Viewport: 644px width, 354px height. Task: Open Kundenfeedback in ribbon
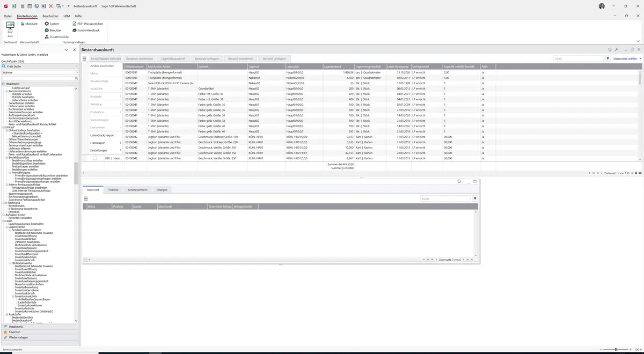(86, 30)
